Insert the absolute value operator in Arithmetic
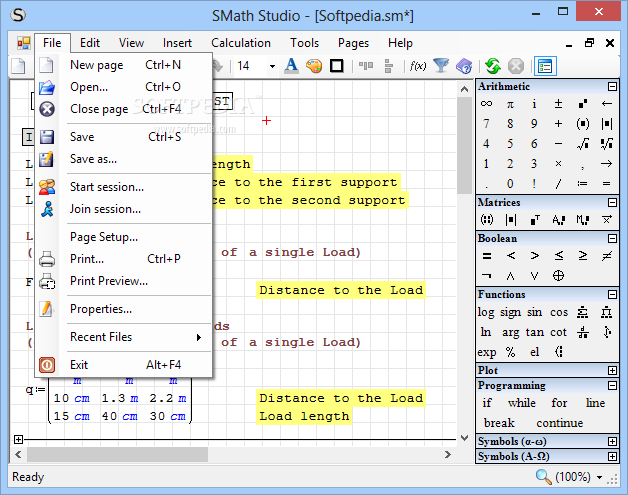This screenshot has height=495, width=628. [607, 124]
